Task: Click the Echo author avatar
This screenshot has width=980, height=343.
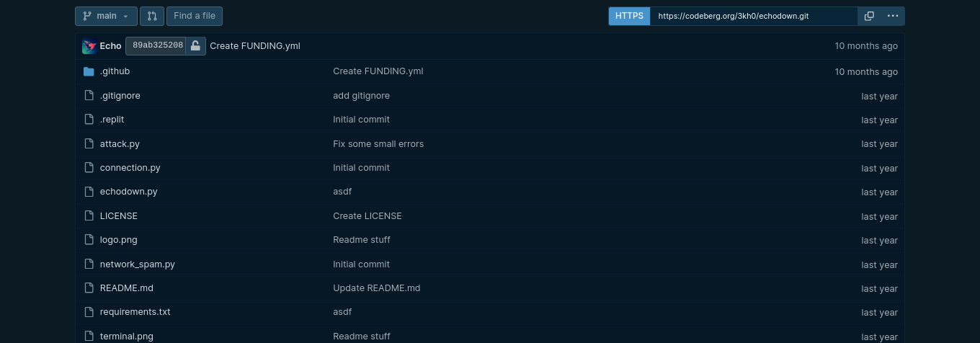Action: [89, 46]
